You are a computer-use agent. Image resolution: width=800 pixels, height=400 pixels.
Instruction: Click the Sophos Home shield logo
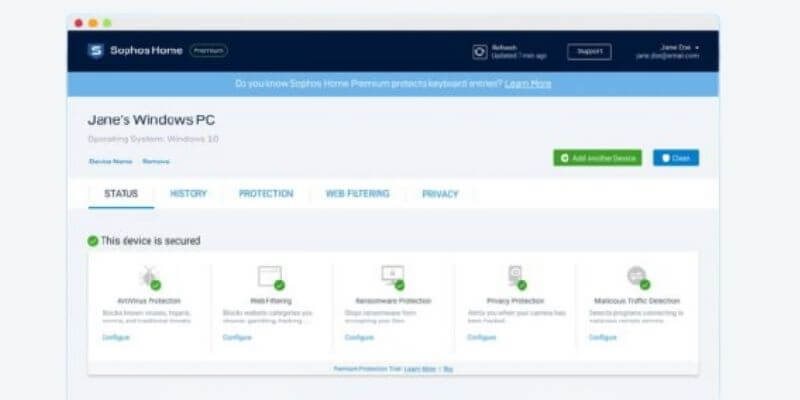pyautogui.click(x=95, y=51)
